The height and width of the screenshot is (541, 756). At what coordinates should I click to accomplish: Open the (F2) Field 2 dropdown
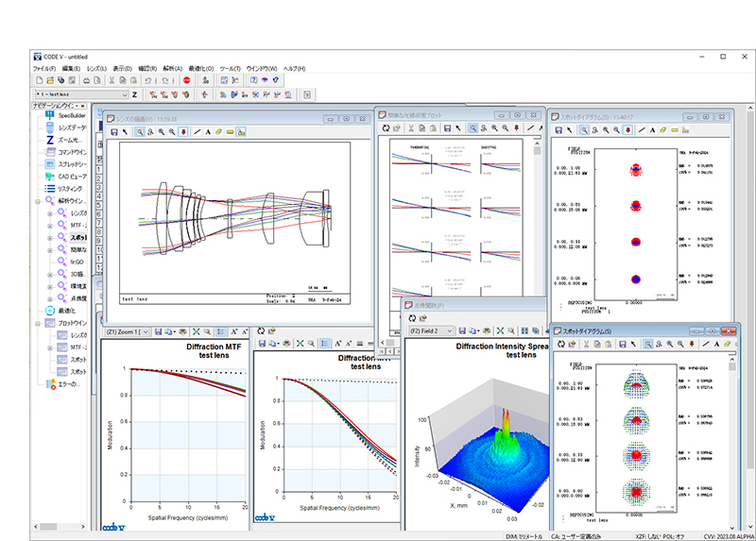point(431,331)
